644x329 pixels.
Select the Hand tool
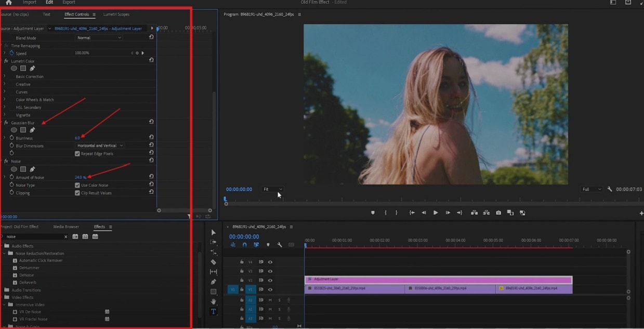[213, 300]
